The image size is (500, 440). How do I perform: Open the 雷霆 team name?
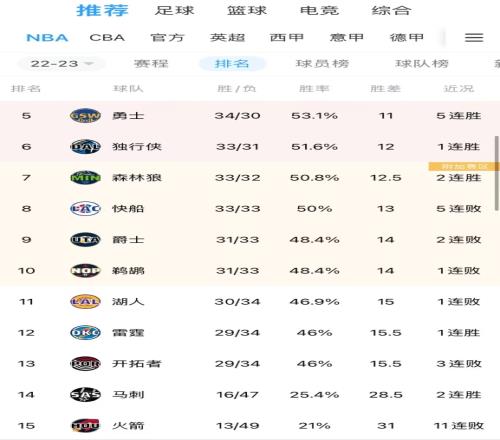click(128, 333)
